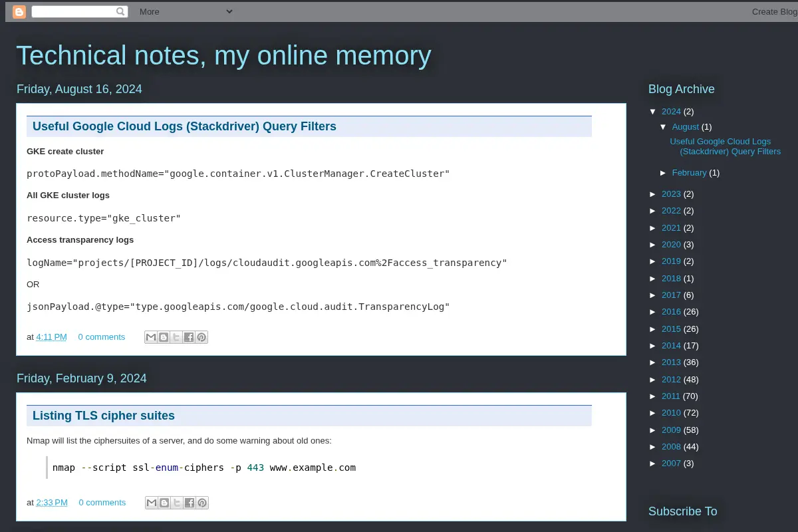Image resolution: width=798 pixels, height=532 pixels.
Task: Pin the Google Cloud Logs post to Pinterest
Action: tap(201, 337)
